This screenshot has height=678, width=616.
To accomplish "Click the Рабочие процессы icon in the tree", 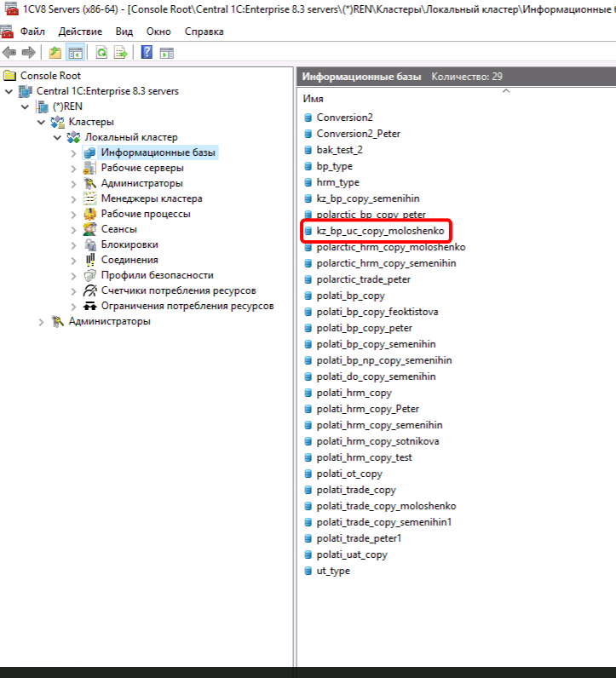I will click(x=90, y=214).
